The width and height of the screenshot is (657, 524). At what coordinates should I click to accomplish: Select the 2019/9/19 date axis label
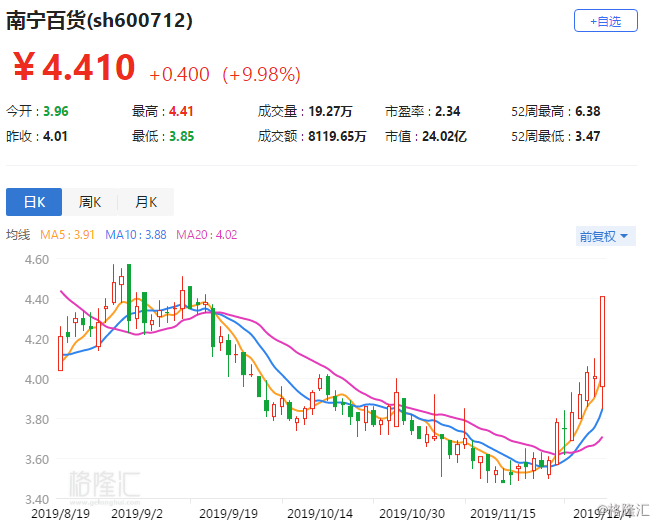pyautogui.click(x=228, y=514)
